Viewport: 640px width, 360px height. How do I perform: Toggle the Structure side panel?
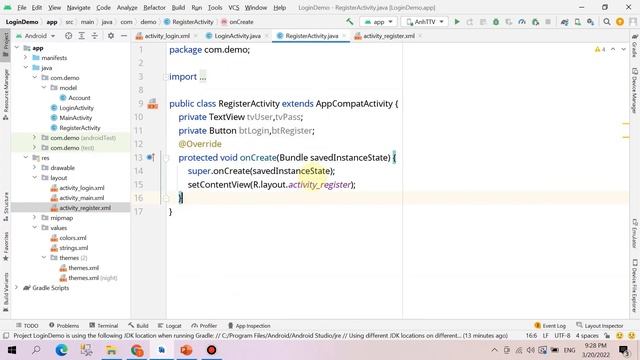click(x=6, y=207)
